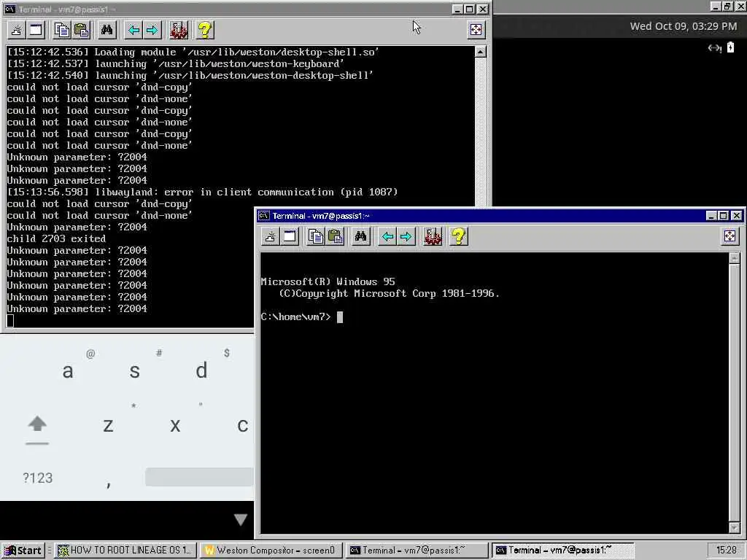Open window menu icon in background terminal title bar

[9, 9]
